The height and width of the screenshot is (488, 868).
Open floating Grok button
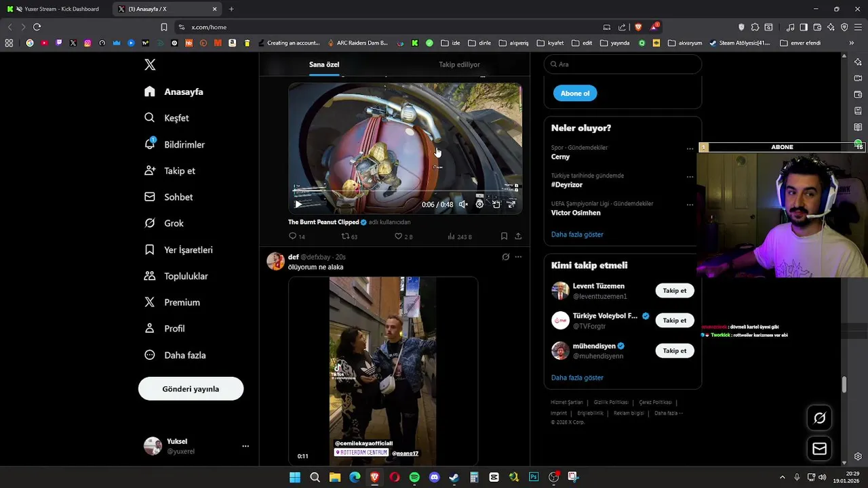click(819, 418)
